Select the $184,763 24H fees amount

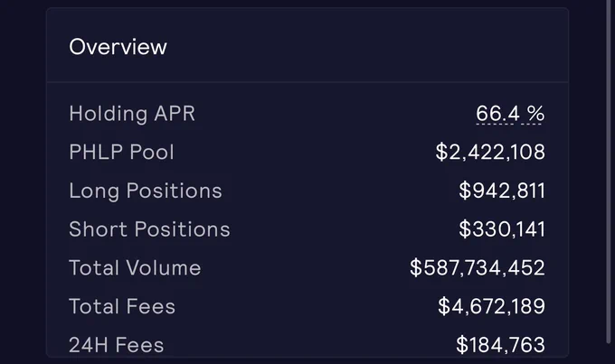tap(500, 345)
